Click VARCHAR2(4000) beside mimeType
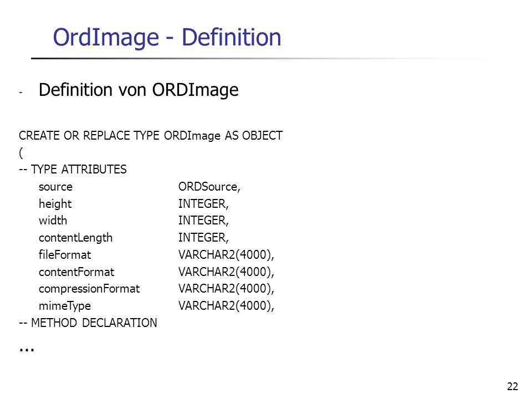The width and height of the screenshot is (532, 399). (x=226, y=306)
